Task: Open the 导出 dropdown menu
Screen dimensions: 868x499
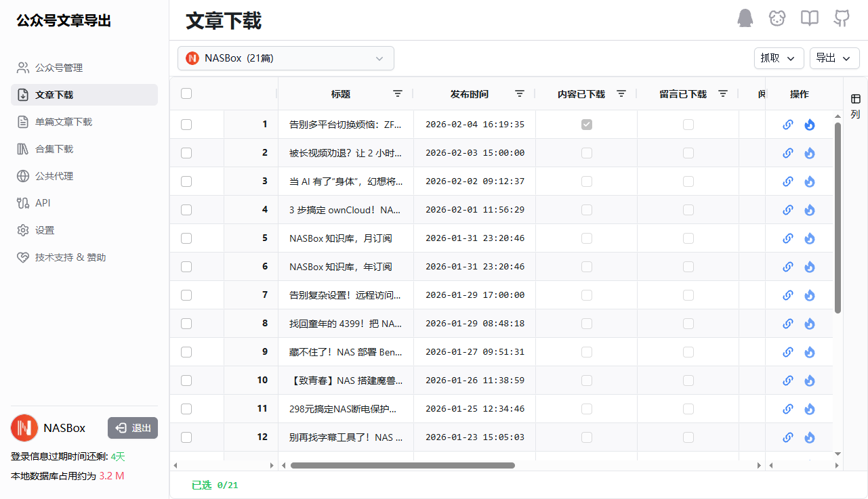Action: coord(834,58)
